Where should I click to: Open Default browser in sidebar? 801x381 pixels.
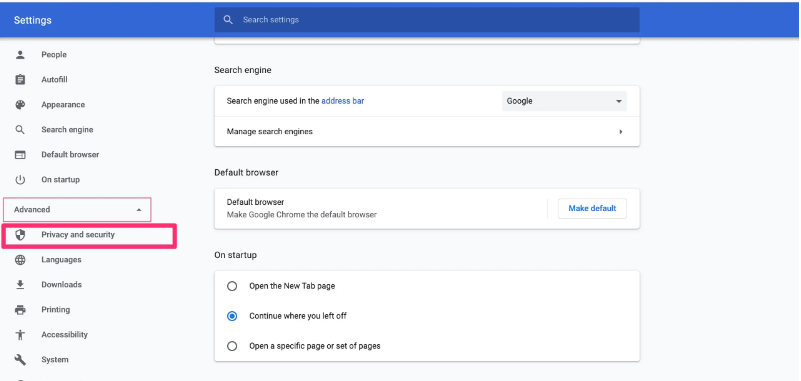70,155
